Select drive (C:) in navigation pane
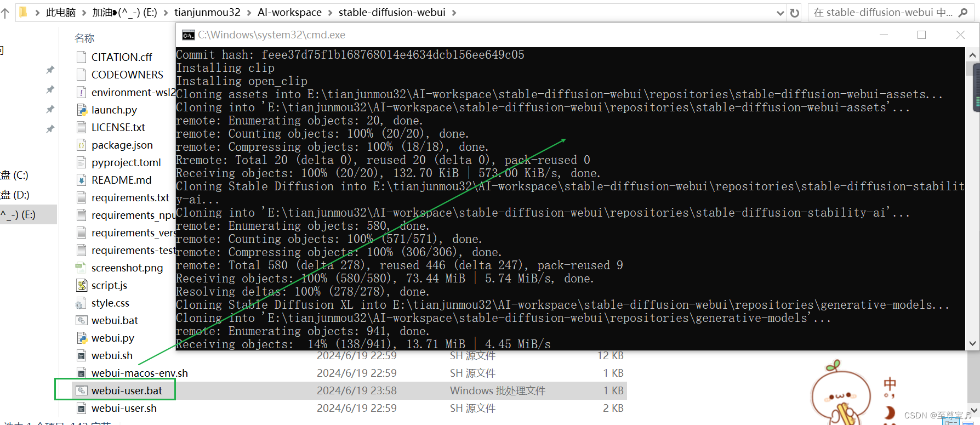This screenshot has height=425, width=980. (x=15, y=175)
